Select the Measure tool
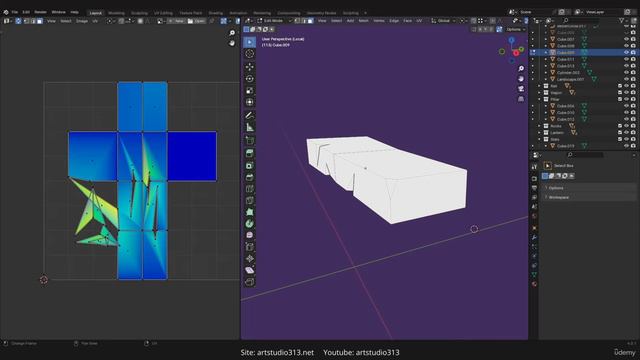The height and width of the screenshot is (360, 640). (250, 127)
